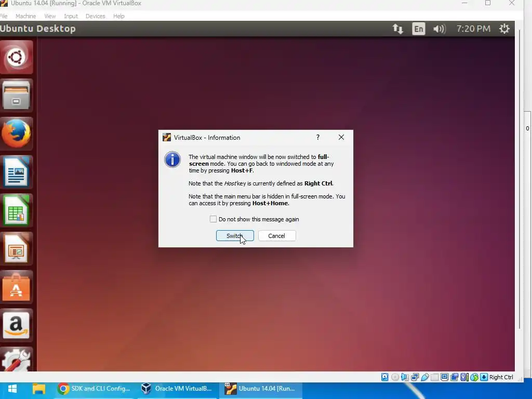532x399 pixels.
Task: Open the Machine menu
Action: (x=26, y=16)
